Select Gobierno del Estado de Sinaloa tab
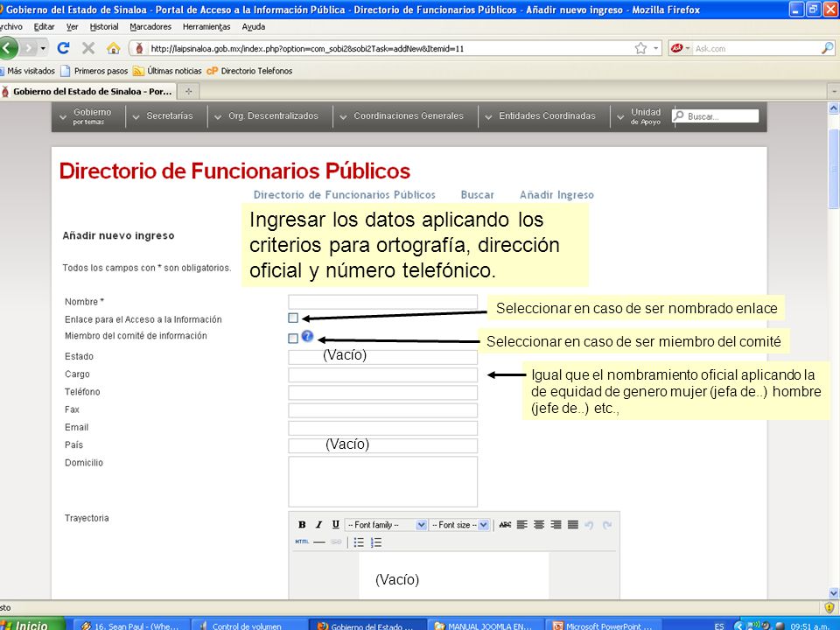This screenshot has height=630, width=840. (87, 92)
